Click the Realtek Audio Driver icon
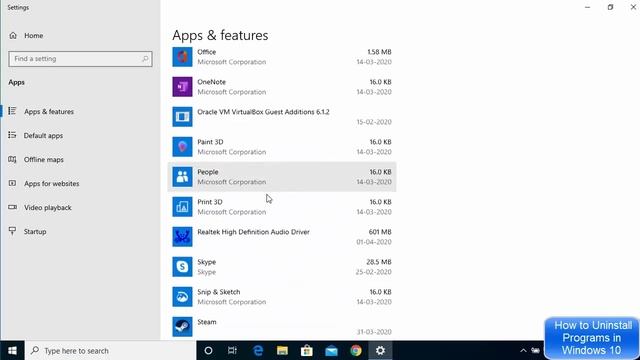This screenshot has height=360, width=640. coord(182,237)
